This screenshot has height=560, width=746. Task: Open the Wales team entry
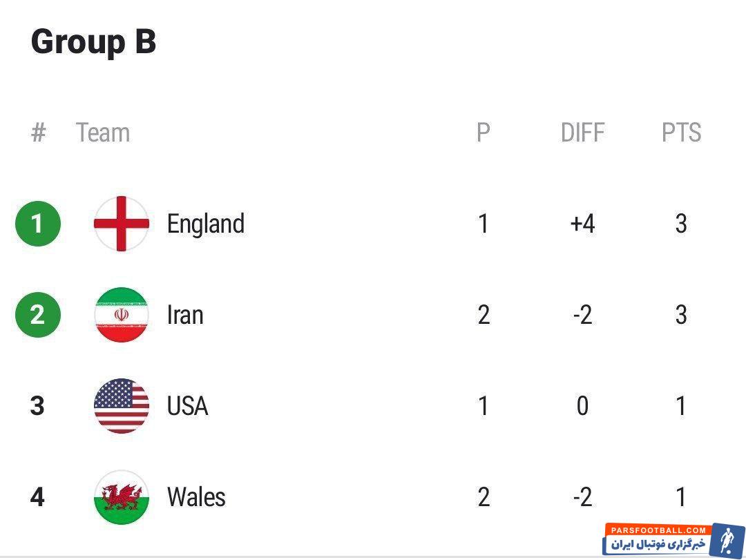pyautogui.click(x=196, y=497)
